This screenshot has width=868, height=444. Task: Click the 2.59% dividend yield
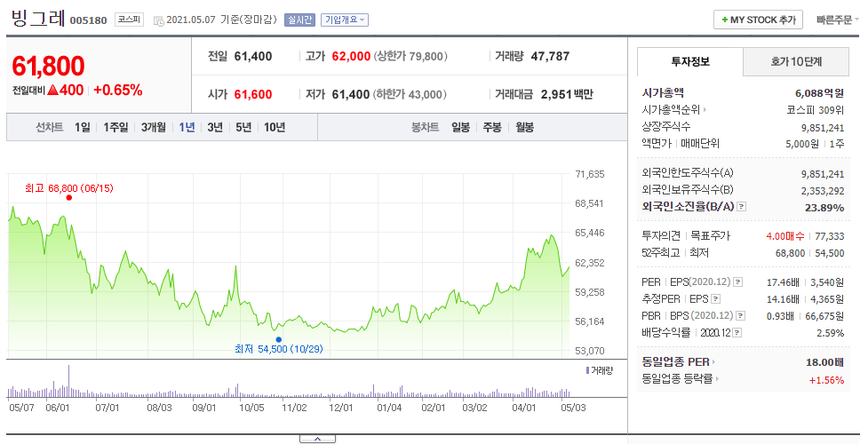tap(830, 333)
